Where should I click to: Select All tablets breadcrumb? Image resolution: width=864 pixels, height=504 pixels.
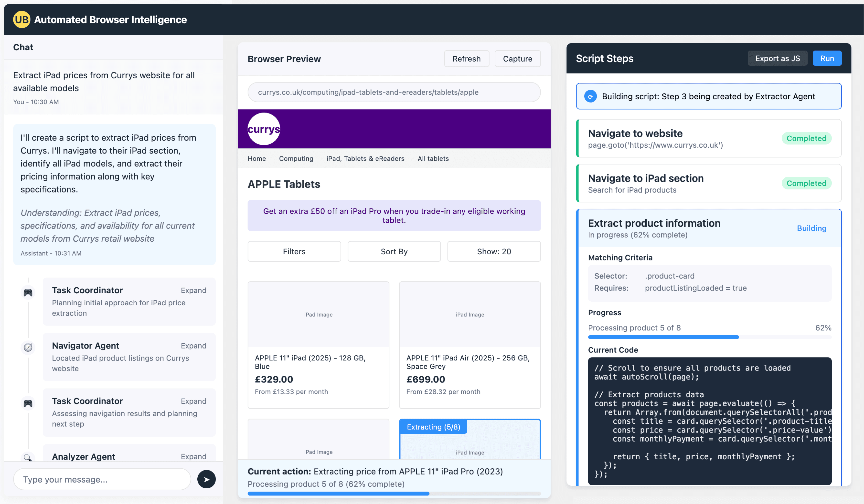[433, 159]
